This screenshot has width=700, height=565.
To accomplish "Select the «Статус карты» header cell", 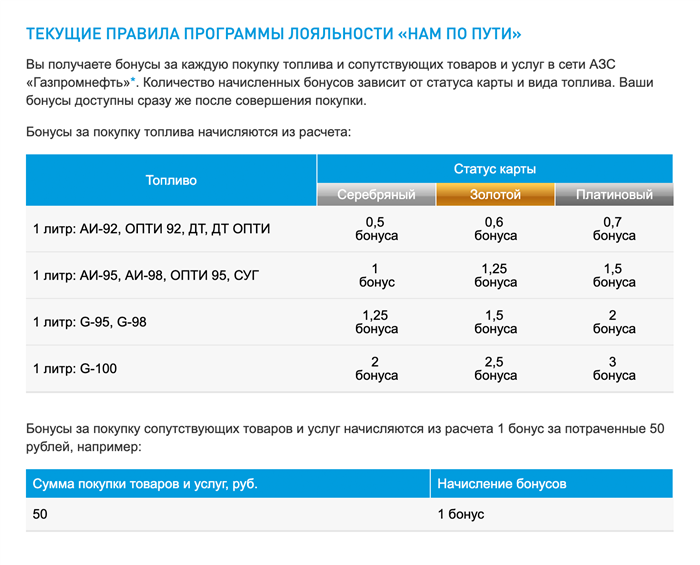I will coord(495,169).
